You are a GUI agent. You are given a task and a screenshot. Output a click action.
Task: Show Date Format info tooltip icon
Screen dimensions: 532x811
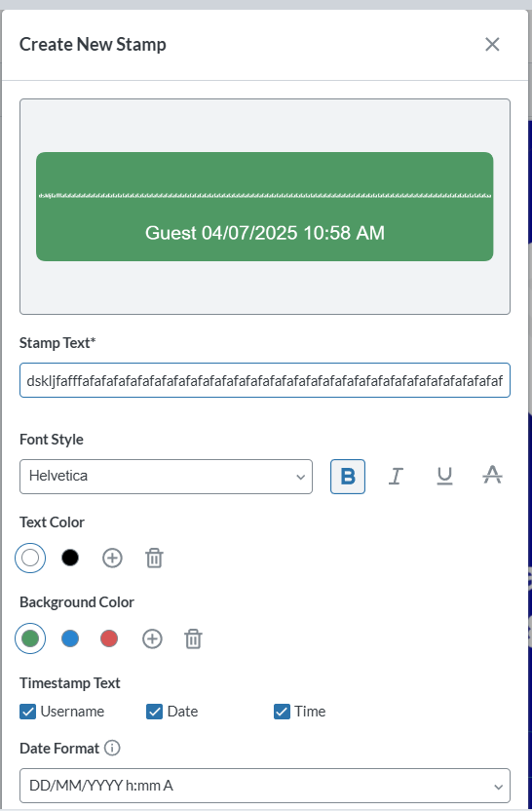pos(112,748)
